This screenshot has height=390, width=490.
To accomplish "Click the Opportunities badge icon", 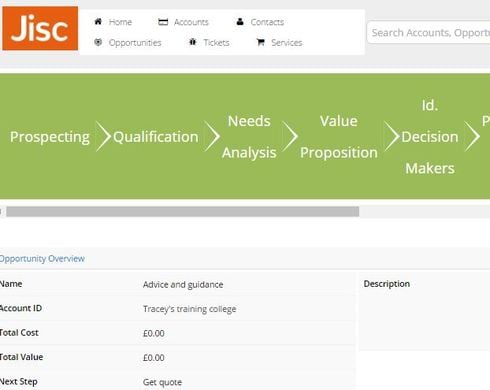I will click(98, 42).
